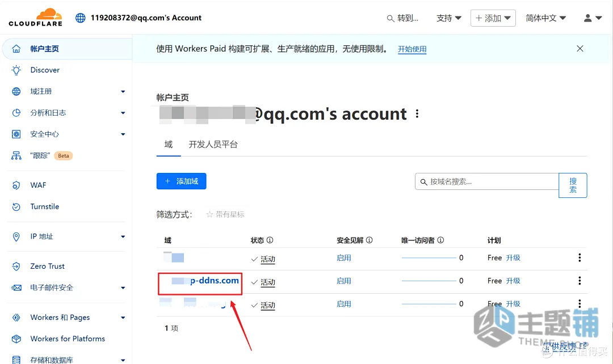This screenshot has width=613, height=364.
Task: Click the 1 项 count text
Action: tap(171, 328)
